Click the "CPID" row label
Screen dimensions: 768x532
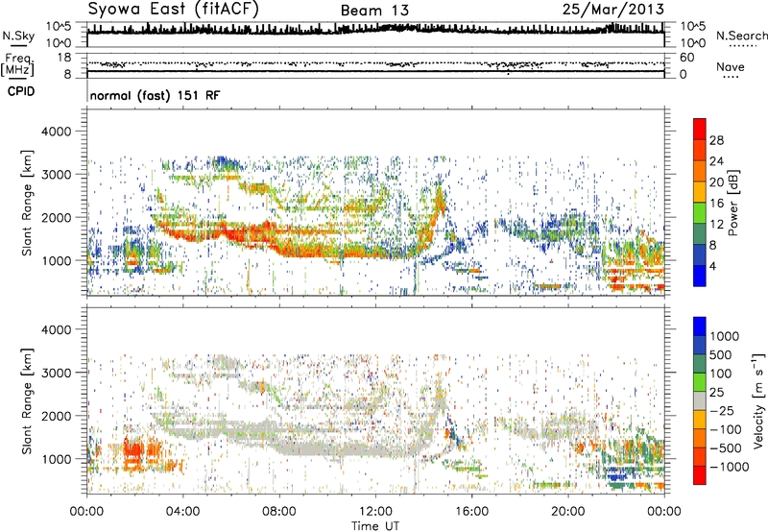[21, 91]
